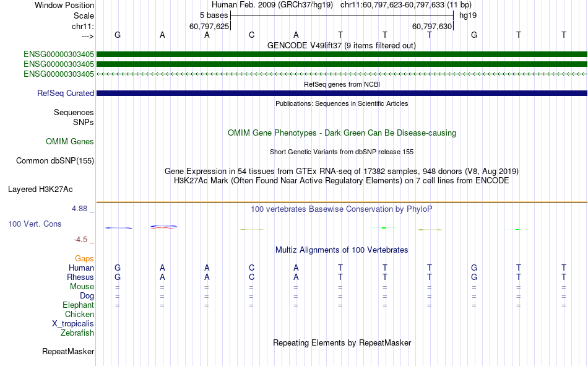Click the 60,797,630 position marker
Viewport: 588px width, 366px height.
coord(431,26)
